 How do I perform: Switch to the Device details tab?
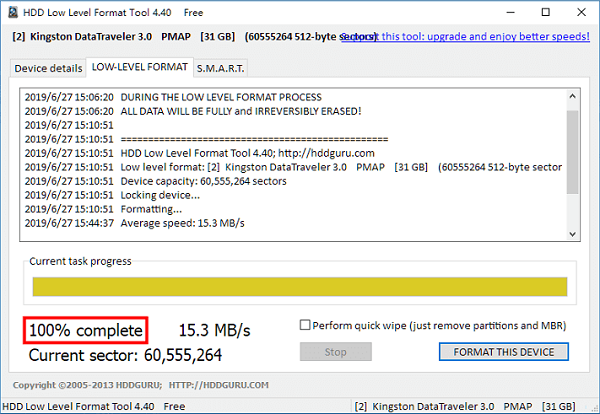click(x=48, y=68)
